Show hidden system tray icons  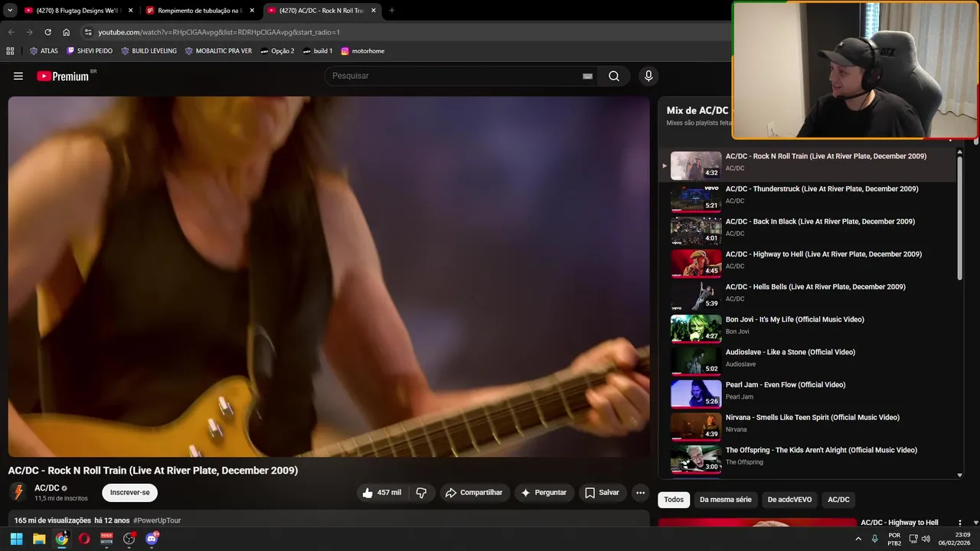[858, 539]
